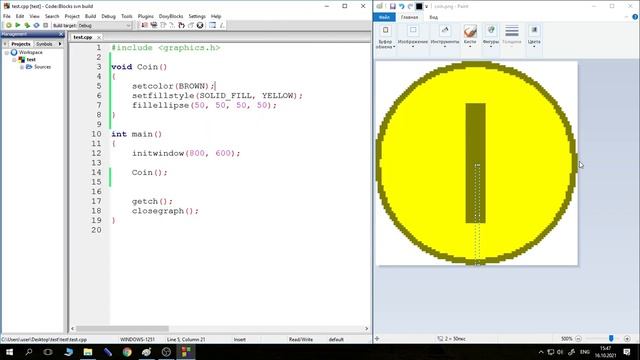Click the Build gear icon in Code::Blocks
This screenshot has width=640, height=360.
(8, 25)
